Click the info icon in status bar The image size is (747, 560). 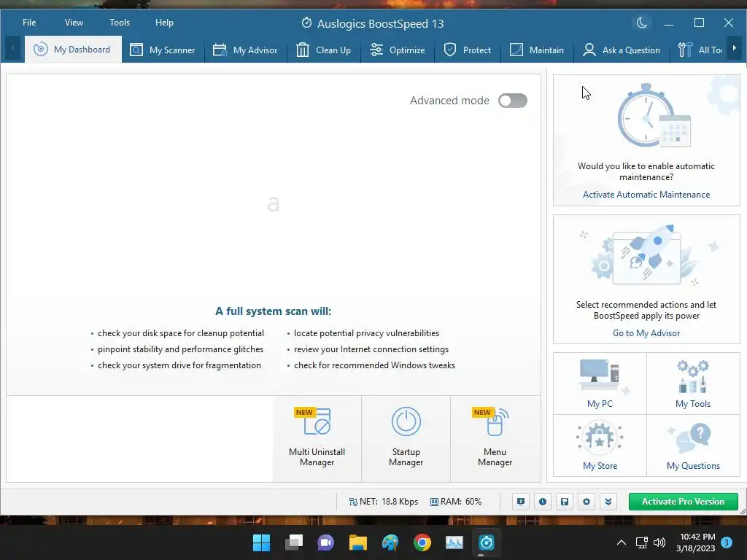[521, 502]
